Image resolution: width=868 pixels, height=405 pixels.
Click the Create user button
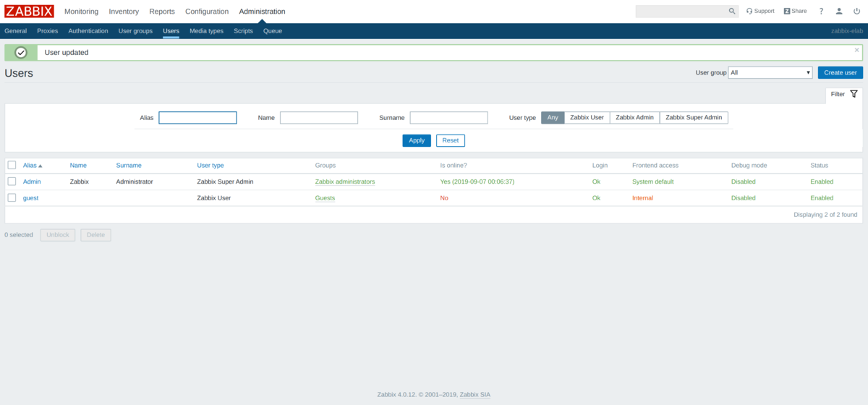(841, 72)
